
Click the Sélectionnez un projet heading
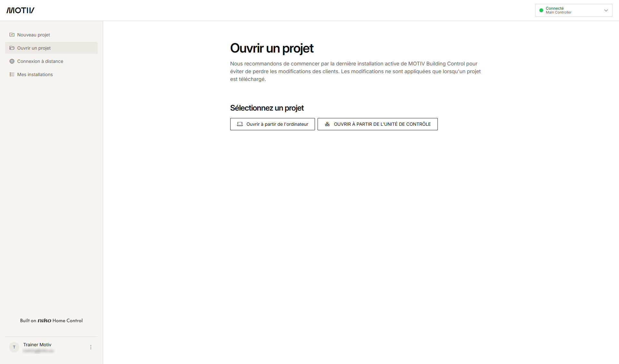[x=267, y=108]
